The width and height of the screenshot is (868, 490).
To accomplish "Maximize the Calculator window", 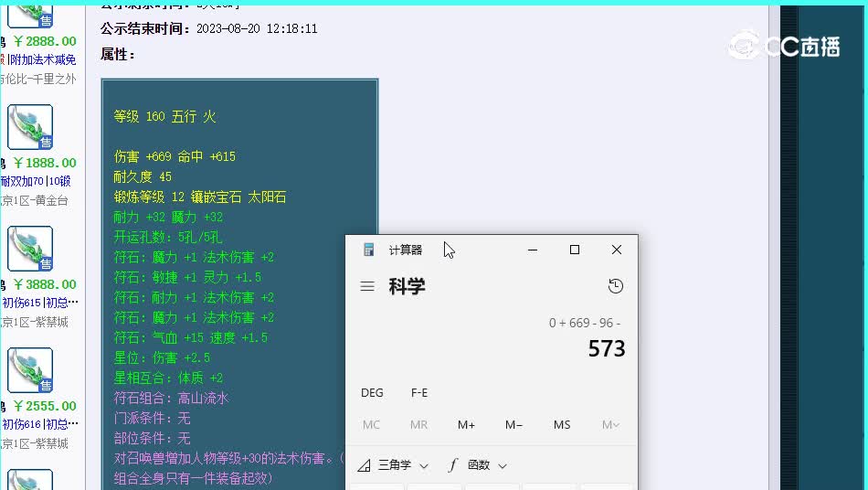I will click(x=575, y=250).
